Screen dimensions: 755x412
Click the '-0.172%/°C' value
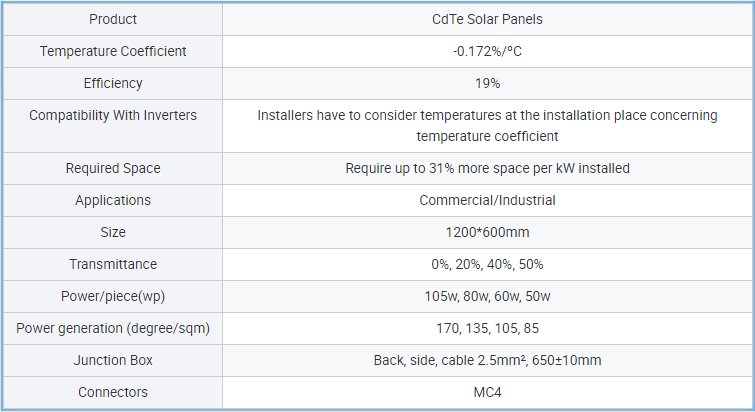[x=487, y=51]
